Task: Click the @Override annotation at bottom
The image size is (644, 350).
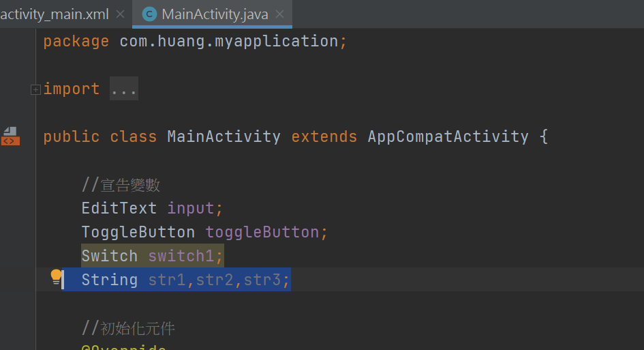Action: click(x=124, y=347)
